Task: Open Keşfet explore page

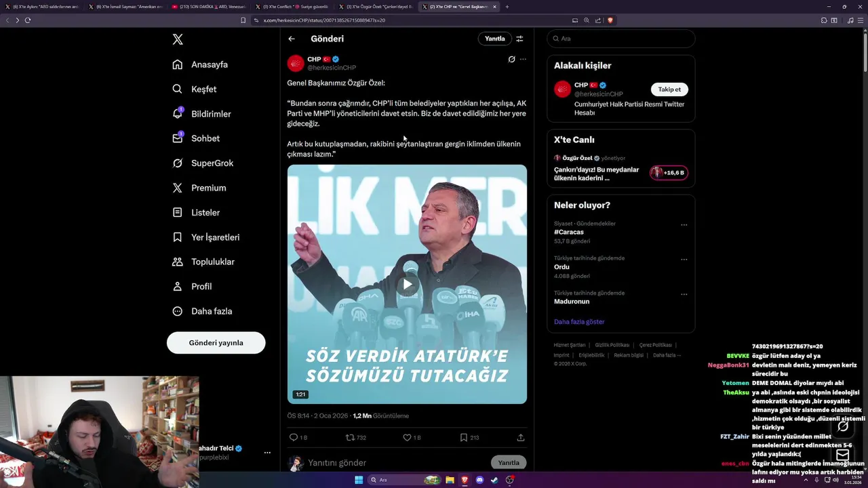Action: pos(194,89)
